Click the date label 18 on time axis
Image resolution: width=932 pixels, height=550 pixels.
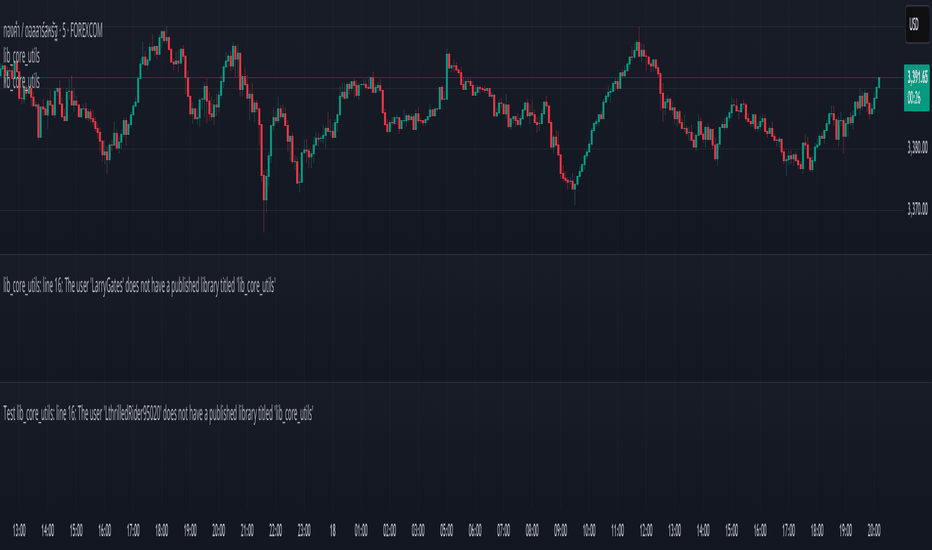click(332, 530)
